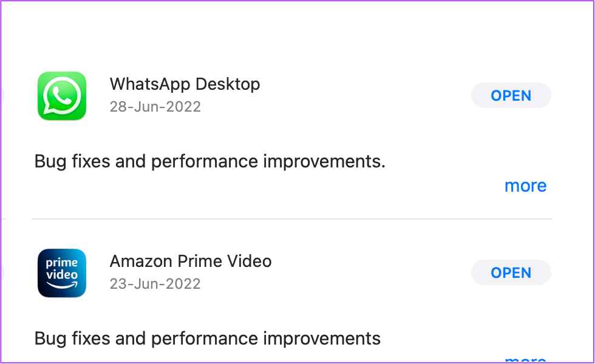Click the divider line between app entries
Viewport: 595px width, 364px height.
[292, 219]
